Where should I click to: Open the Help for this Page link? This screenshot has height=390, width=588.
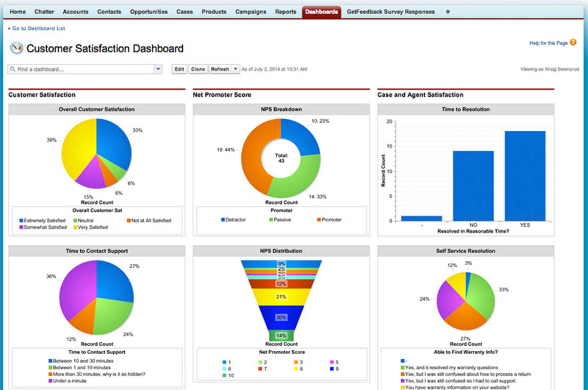click(x=548, y=43)
